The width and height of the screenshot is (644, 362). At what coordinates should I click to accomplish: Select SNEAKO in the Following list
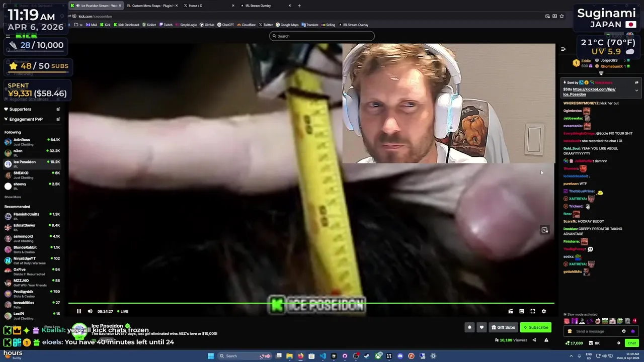coord(32,175)
